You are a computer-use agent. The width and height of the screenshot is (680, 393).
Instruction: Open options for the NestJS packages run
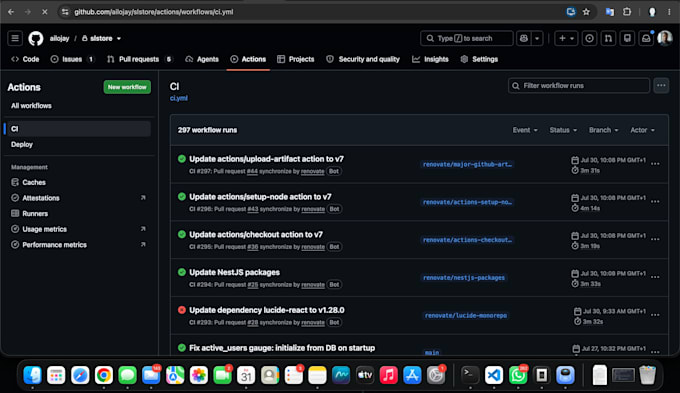(655, 277)
